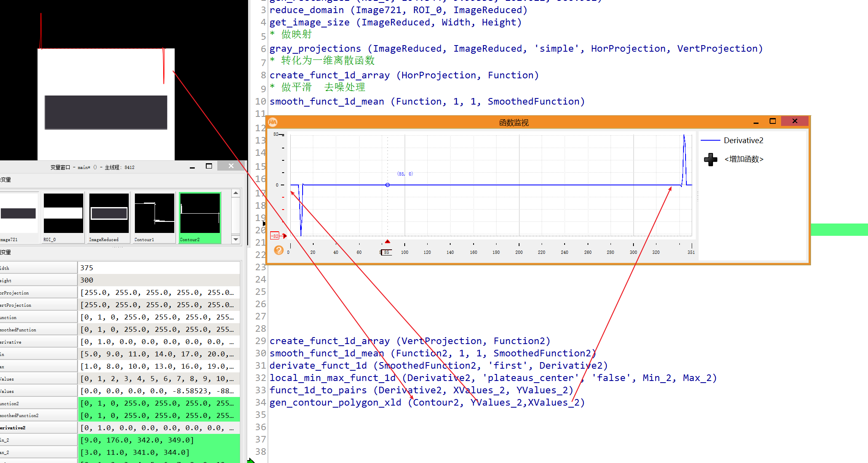Screen dimensions: 868x463
Task: Close the function monitor window
Action: 795,121
